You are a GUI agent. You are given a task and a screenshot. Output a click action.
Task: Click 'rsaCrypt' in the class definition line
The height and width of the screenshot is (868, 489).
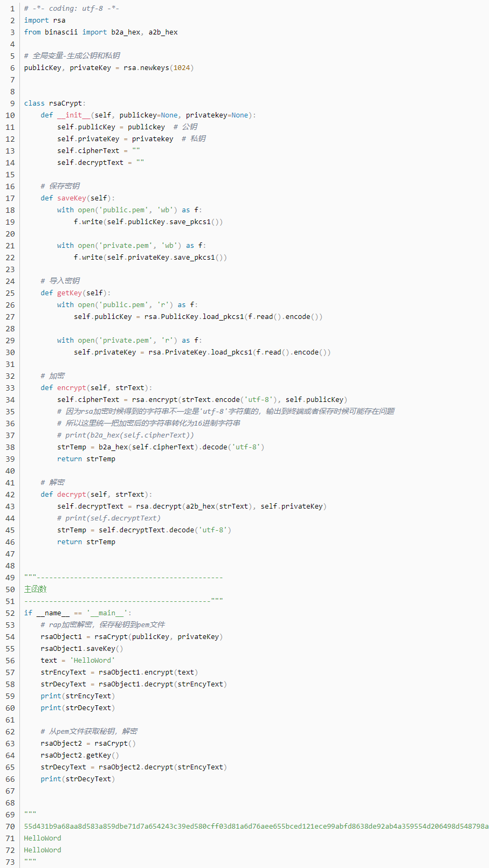[65, 103]
